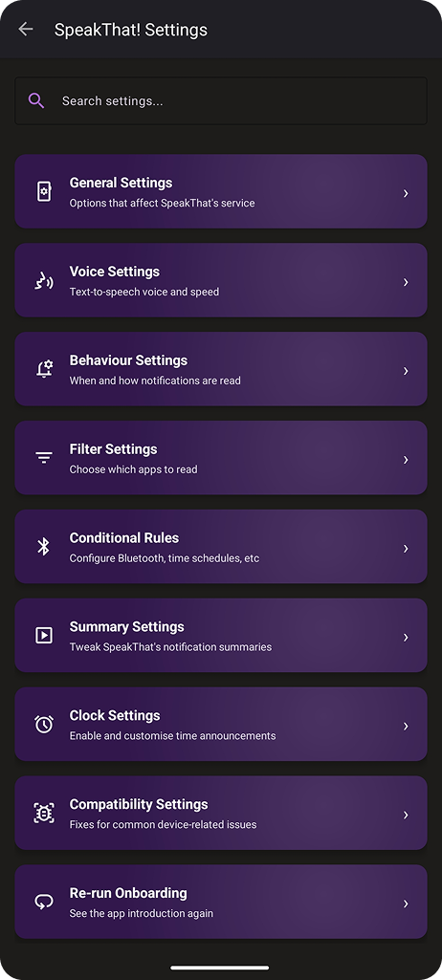
Task: Tap the bottom navigation home handle
Action: 220,968
